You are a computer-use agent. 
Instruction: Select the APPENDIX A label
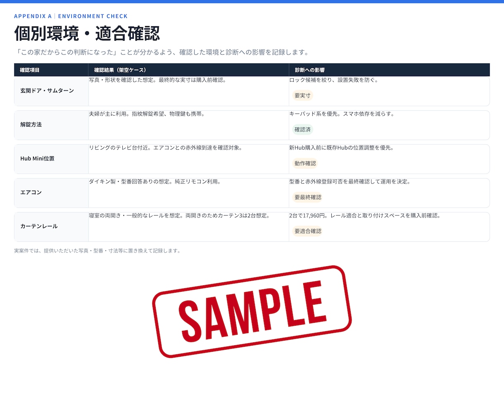33,16
